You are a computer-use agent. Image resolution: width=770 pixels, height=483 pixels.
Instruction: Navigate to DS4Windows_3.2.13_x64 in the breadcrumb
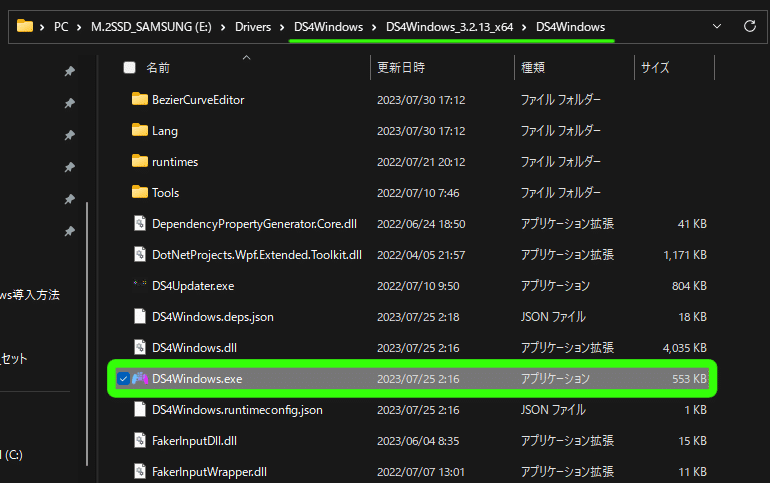[449, 27]
